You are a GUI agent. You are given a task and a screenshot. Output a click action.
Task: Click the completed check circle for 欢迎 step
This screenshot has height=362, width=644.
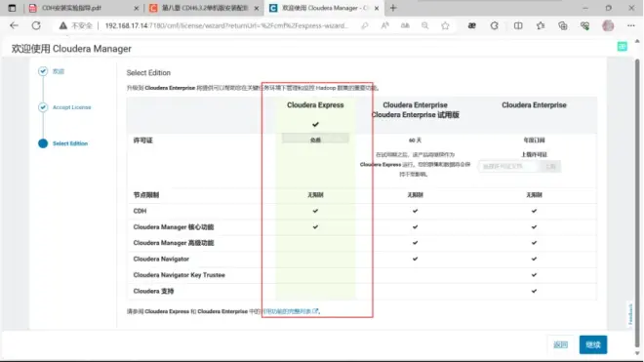pyautogui.click(x=43, y=71)
